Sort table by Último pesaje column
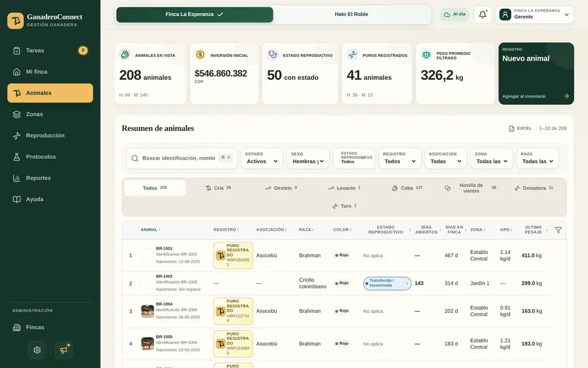The width and height of the screenshot is (588, 368). click(535, 230)
